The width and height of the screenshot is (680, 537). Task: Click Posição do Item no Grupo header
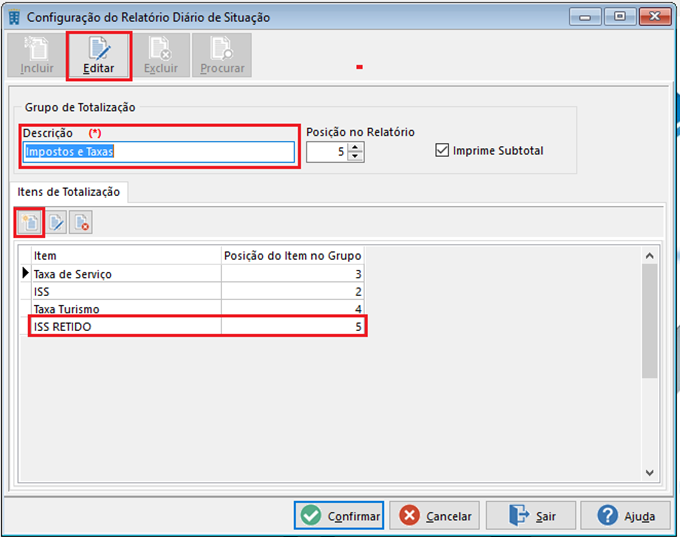(x=293, y=256)
